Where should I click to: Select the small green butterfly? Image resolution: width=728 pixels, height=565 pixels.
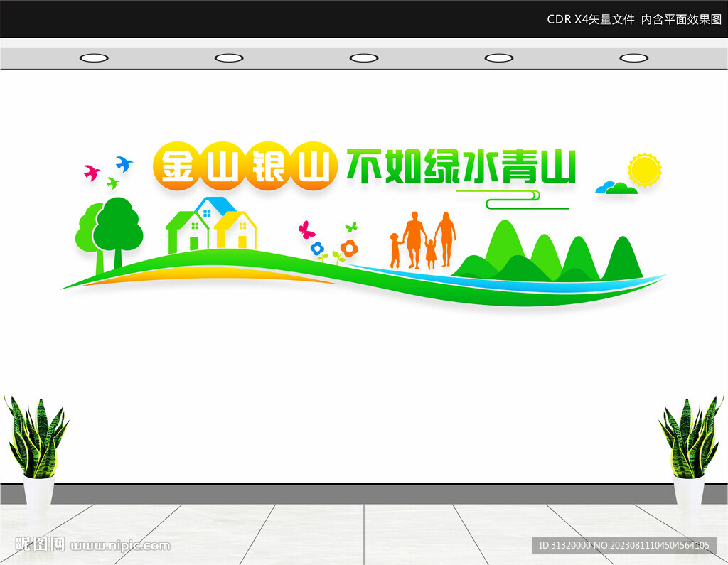(x=351, y=227)
